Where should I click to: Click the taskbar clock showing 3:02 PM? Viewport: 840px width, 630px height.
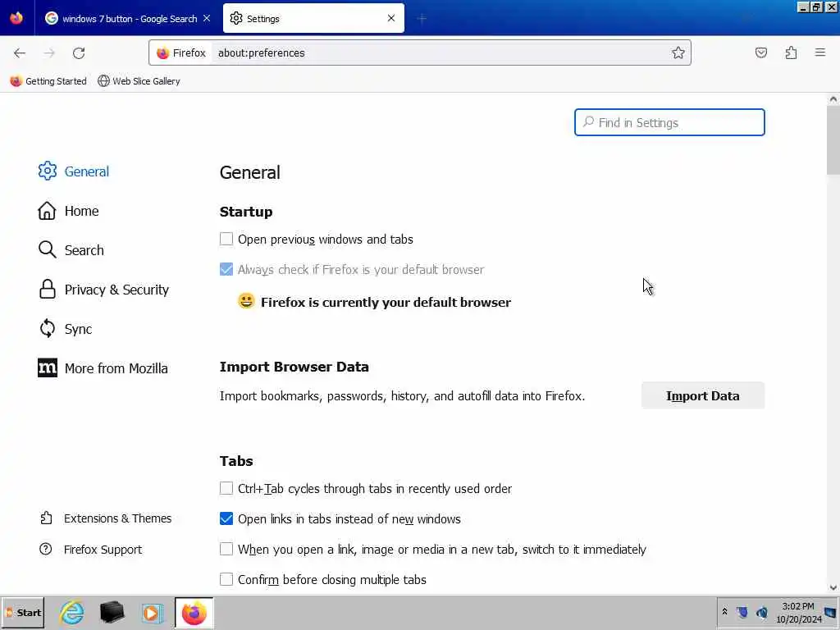798,612
